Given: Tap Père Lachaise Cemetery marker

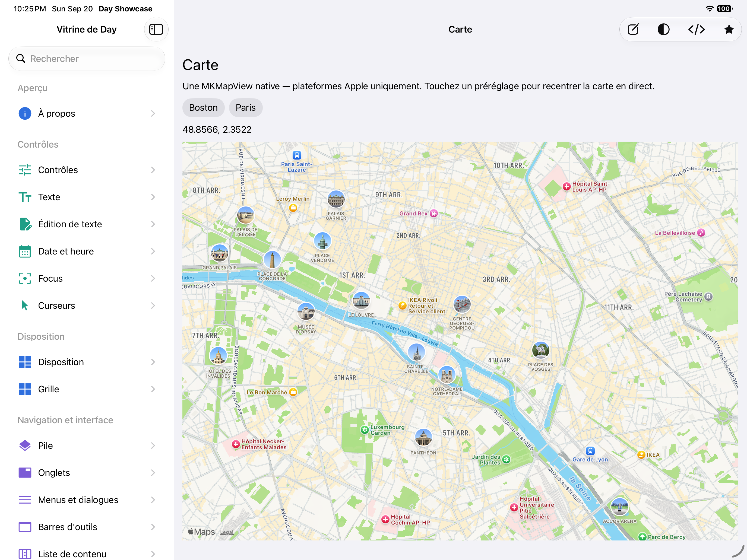Looking at the screenshot, I should click(x=708, y=296).
